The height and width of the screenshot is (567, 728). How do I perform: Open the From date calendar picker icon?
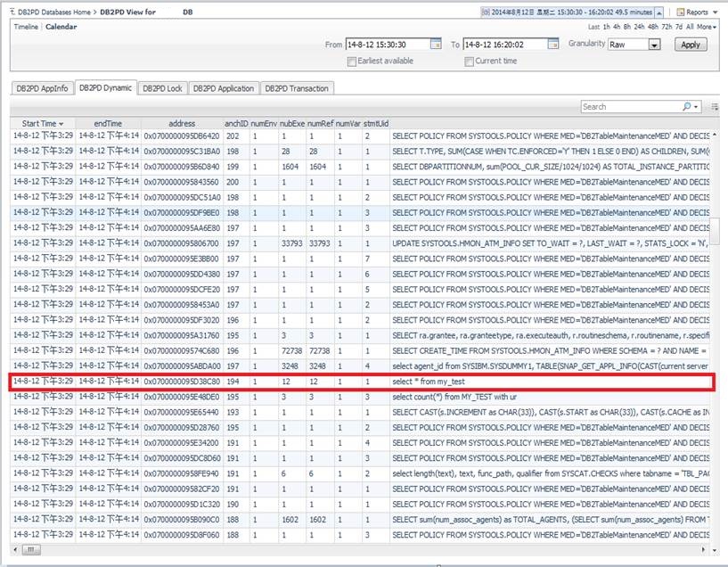[x=436, y=45]
